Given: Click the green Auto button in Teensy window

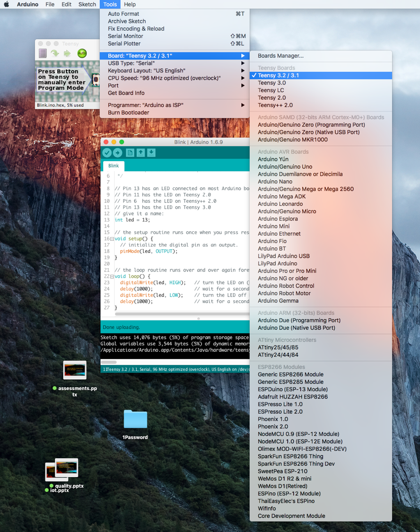Looking at the screenshot, I should 82,53.
